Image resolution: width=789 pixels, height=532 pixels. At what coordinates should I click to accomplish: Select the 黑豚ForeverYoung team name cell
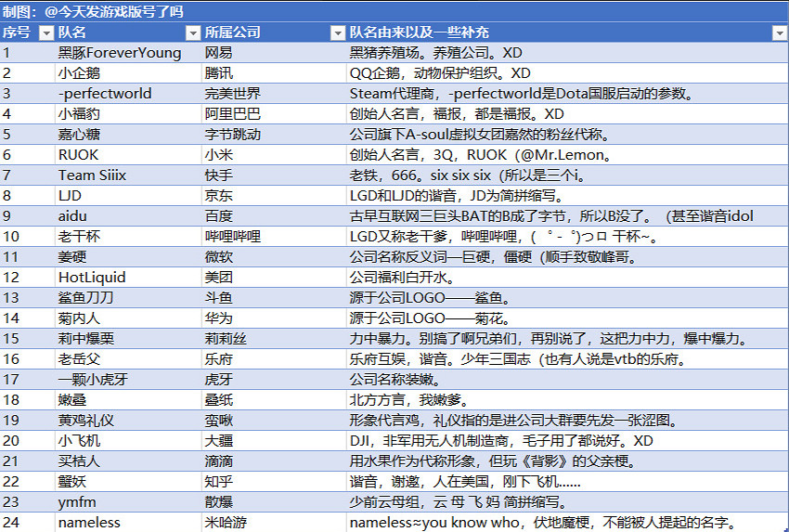click(x=120, y=53)
